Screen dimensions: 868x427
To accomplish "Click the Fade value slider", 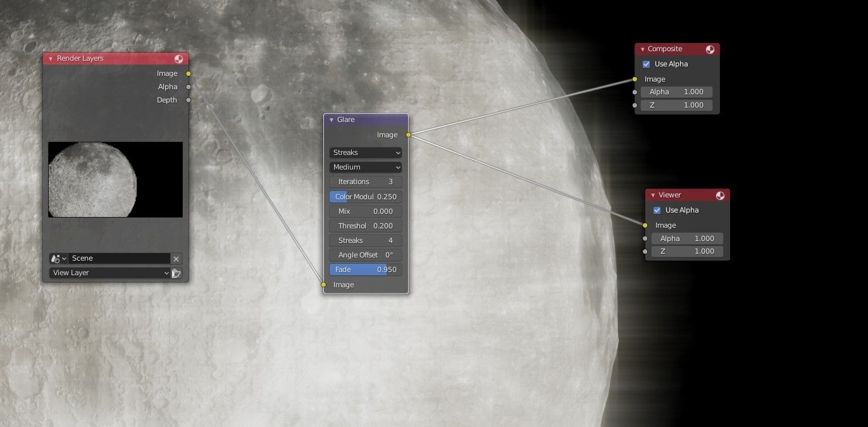I will point(365,269).
